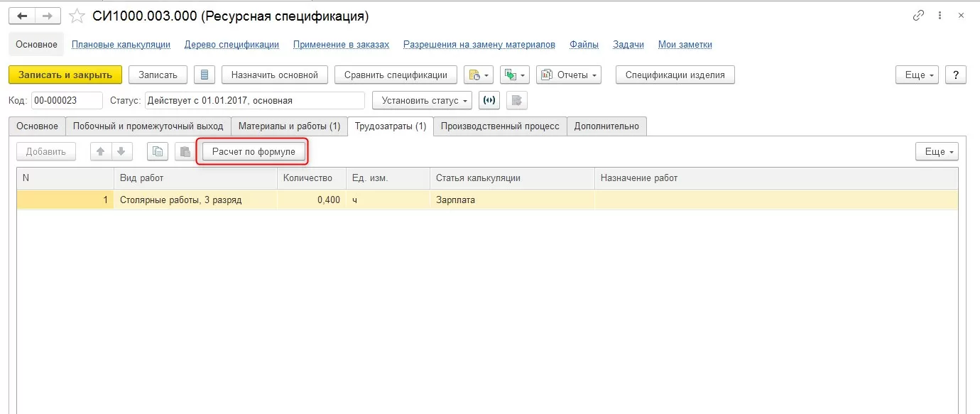Expand the table's Еще menu
This screenshot has height=414, width=980.
pyautogui.click(x=937, y=151)
